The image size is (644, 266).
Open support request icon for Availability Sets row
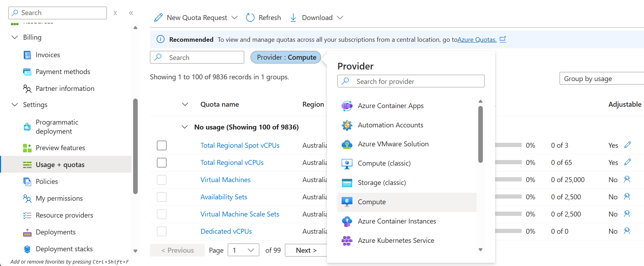point(627,197)
